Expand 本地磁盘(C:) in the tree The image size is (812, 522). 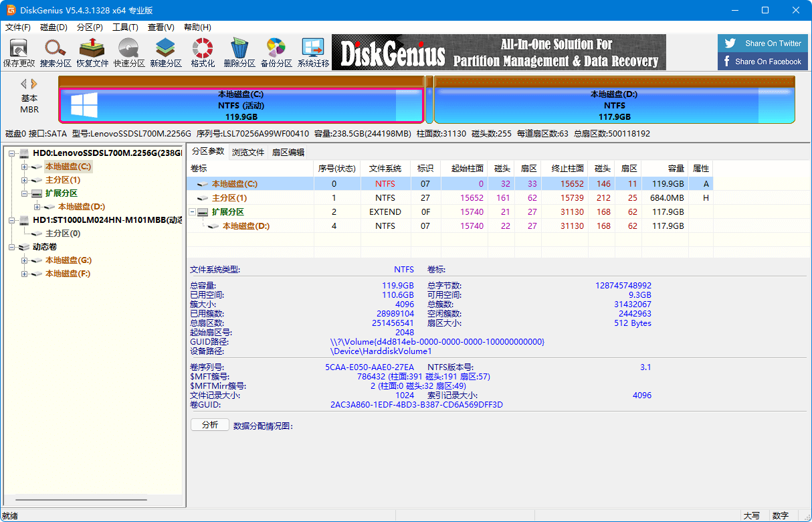[25, 167]
